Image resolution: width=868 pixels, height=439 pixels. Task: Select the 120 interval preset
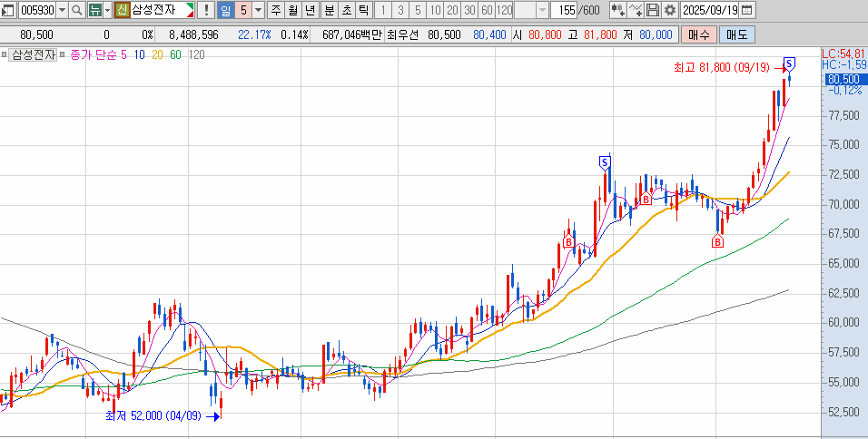pos(505,10)
